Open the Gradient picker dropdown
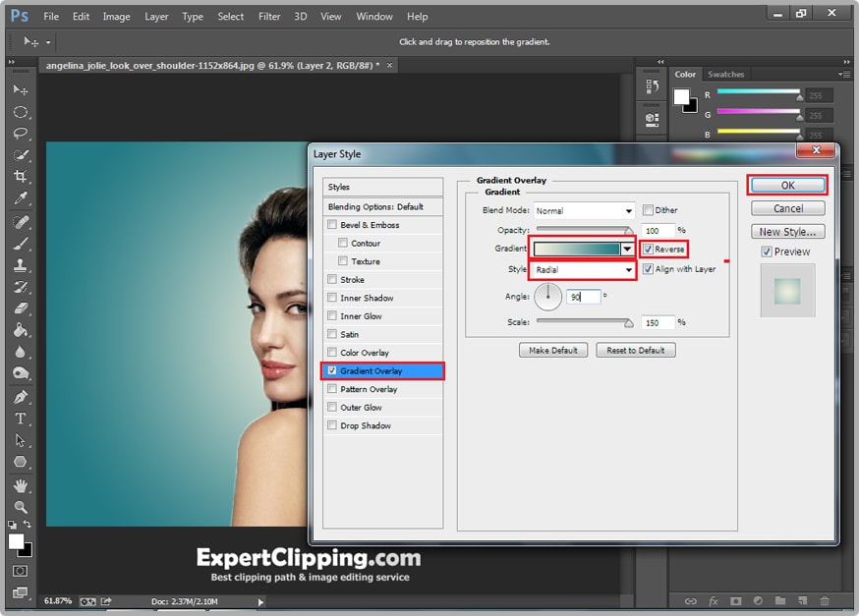 [626, 249]
